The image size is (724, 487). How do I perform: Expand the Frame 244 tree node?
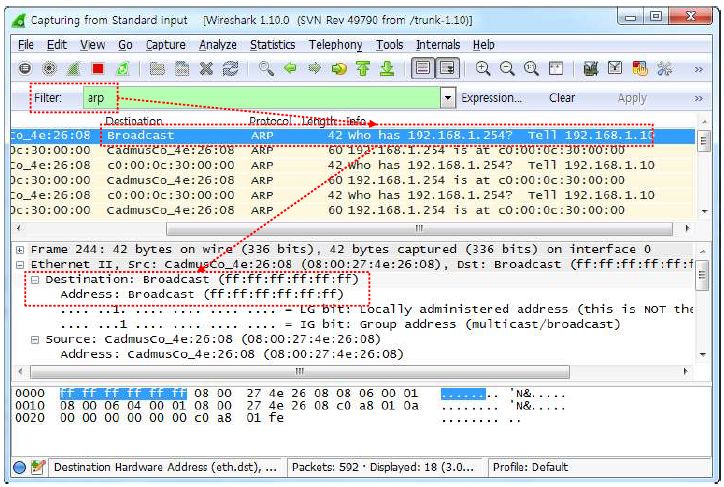(20, 250)
